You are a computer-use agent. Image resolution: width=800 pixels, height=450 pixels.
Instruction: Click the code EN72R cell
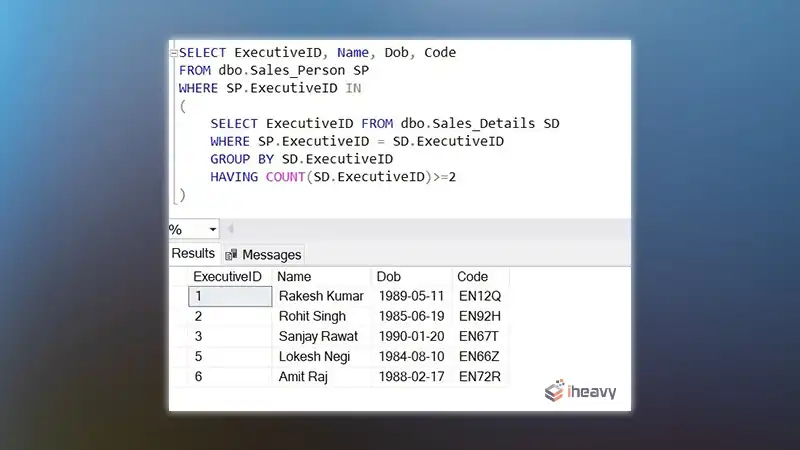[480, 377]
